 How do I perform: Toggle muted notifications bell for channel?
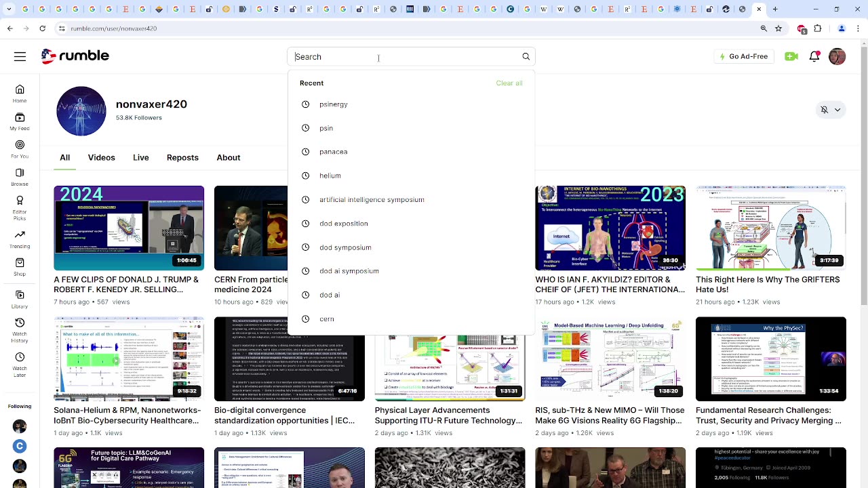[824, 110]
